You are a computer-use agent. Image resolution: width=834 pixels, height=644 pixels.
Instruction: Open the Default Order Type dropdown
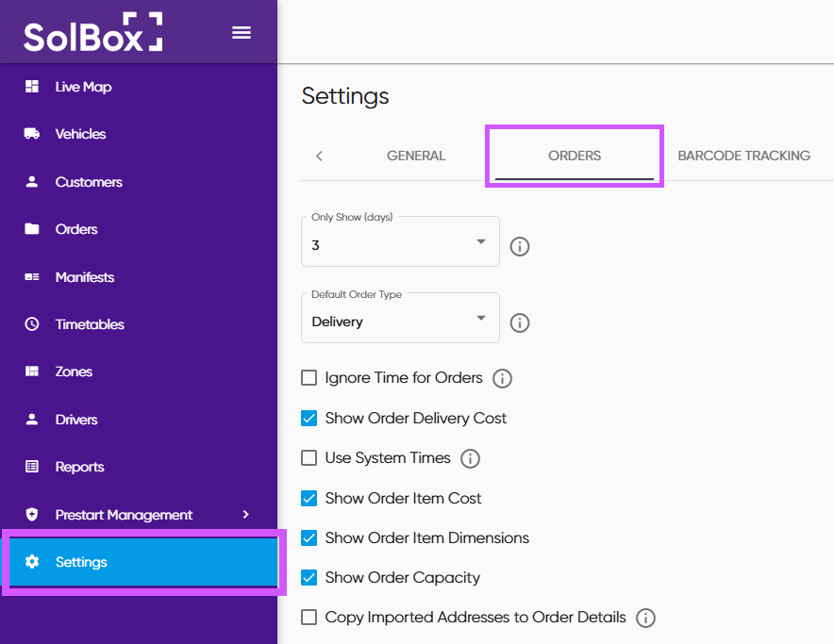point(399,318)
